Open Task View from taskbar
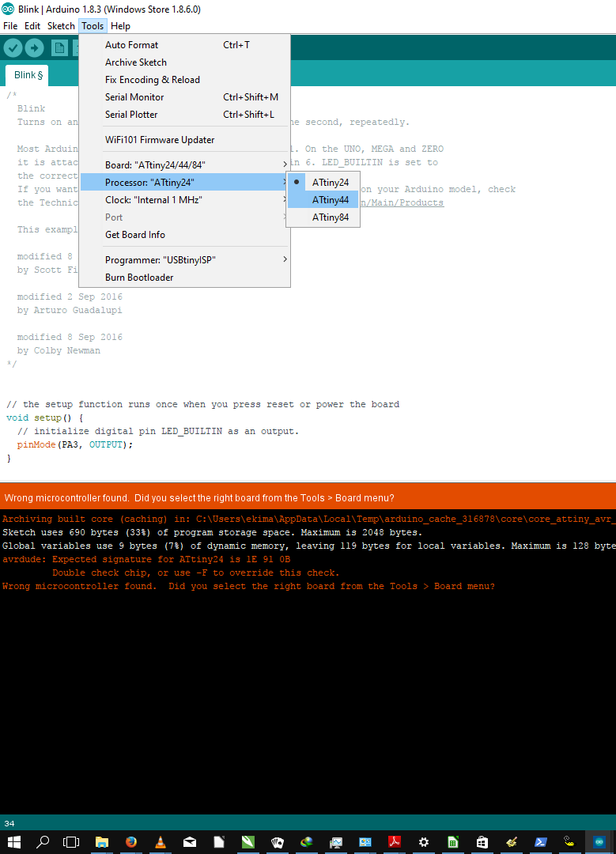 click(71, 842)
